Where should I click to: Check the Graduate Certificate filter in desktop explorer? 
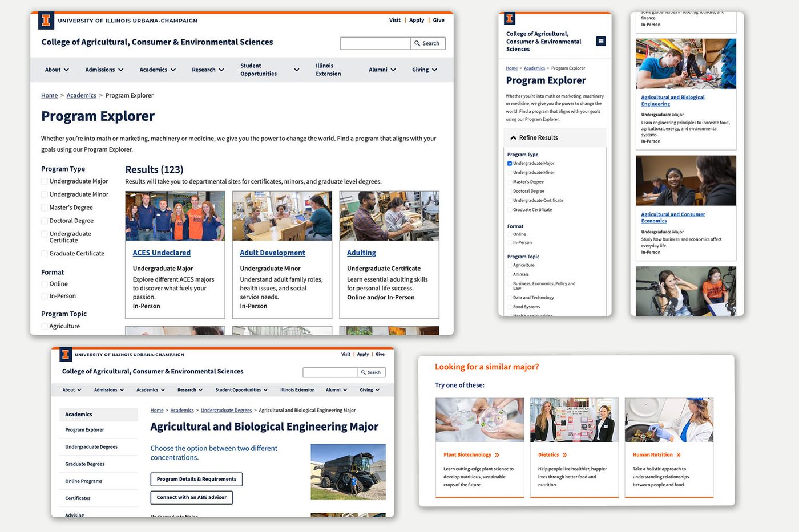[45, 254]
